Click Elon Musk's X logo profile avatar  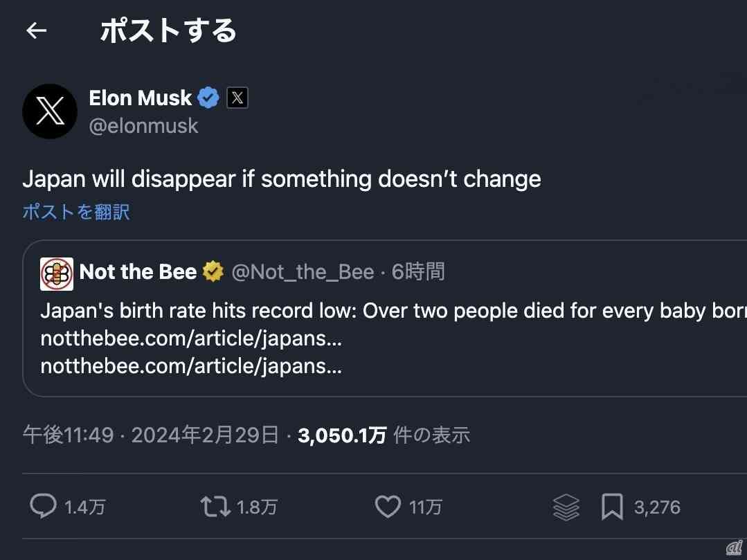(49, 111)
